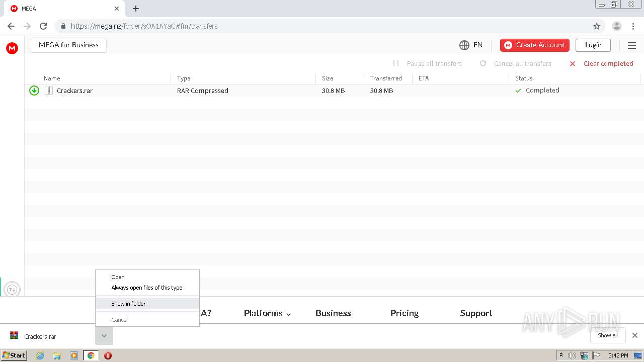Open a new browser tab

point(136,9)
